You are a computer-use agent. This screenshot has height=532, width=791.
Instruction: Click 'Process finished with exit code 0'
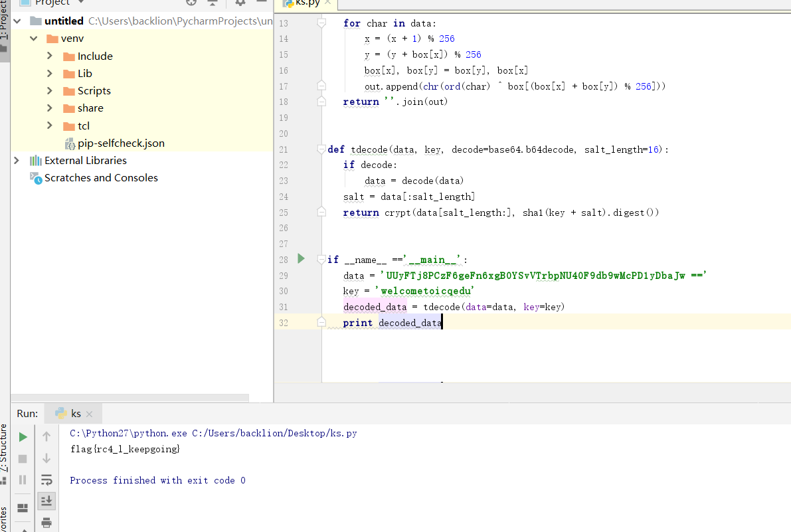pyautogui.click(x=158, y=481)
